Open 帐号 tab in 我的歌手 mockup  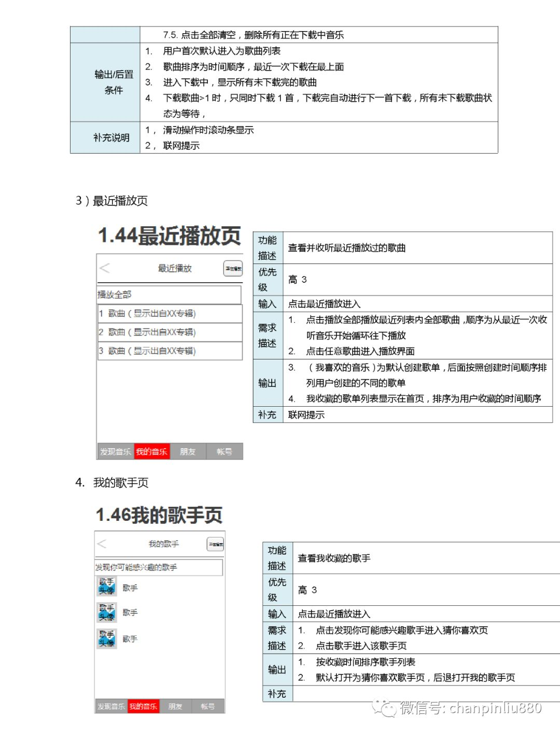(x=208, y=707)
